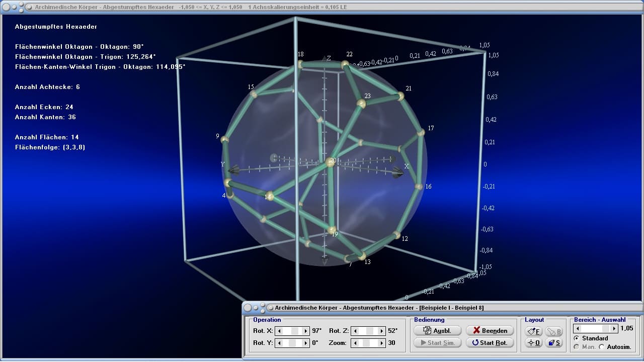The height and width of the screenshot is (362, 644).
Task: Click the X axis label
Action: [x=407, y=166]
